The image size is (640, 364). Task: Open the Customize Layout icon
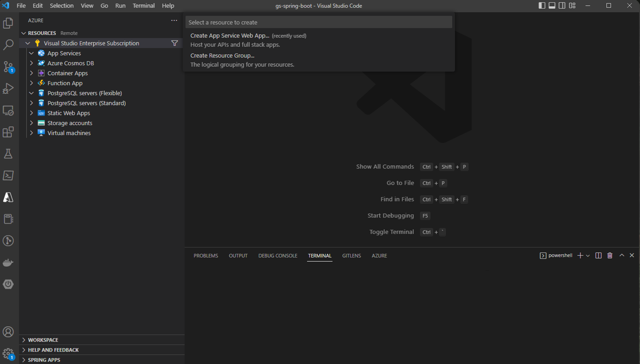[572, 6]
